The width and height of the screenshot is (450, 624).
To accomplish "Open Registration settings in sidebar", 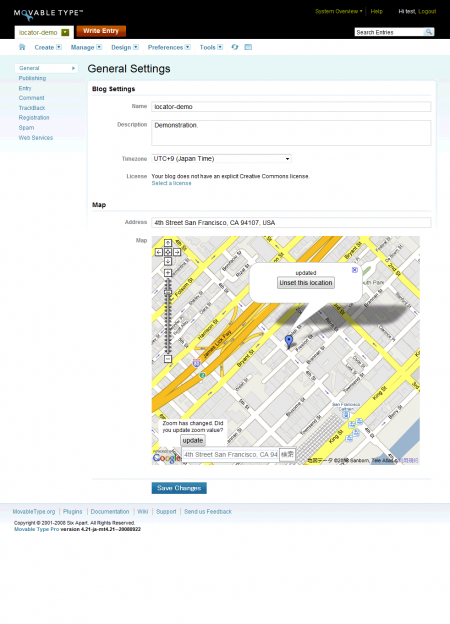I will [x=34, y=117].
